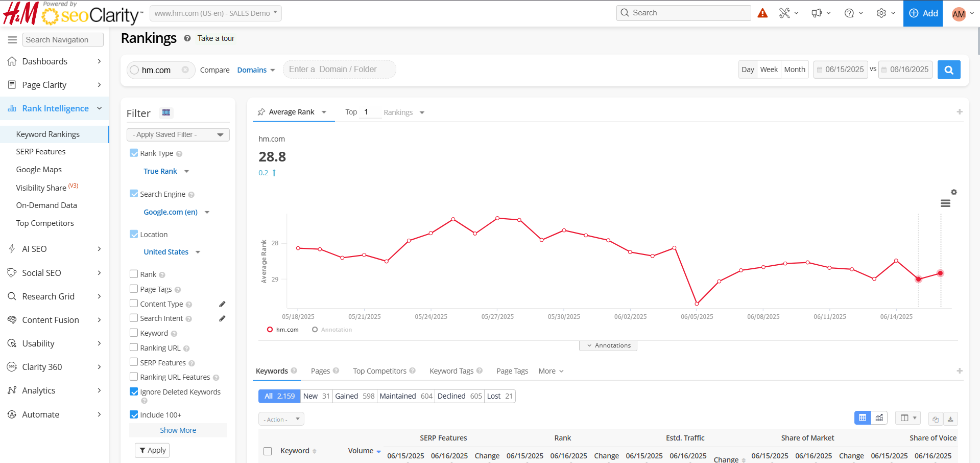Disable the Include 100+ checkbox
The width and height of the screenshot is (980, 463).
click(134, 414)
